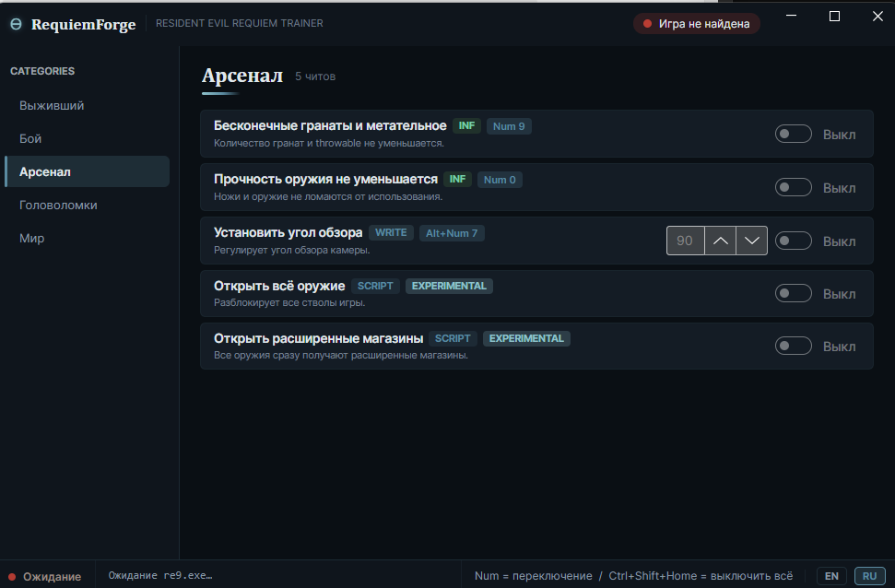Switch language to RU
The width and height of the screenshot is (895, 588).
(x=869, y=576)
